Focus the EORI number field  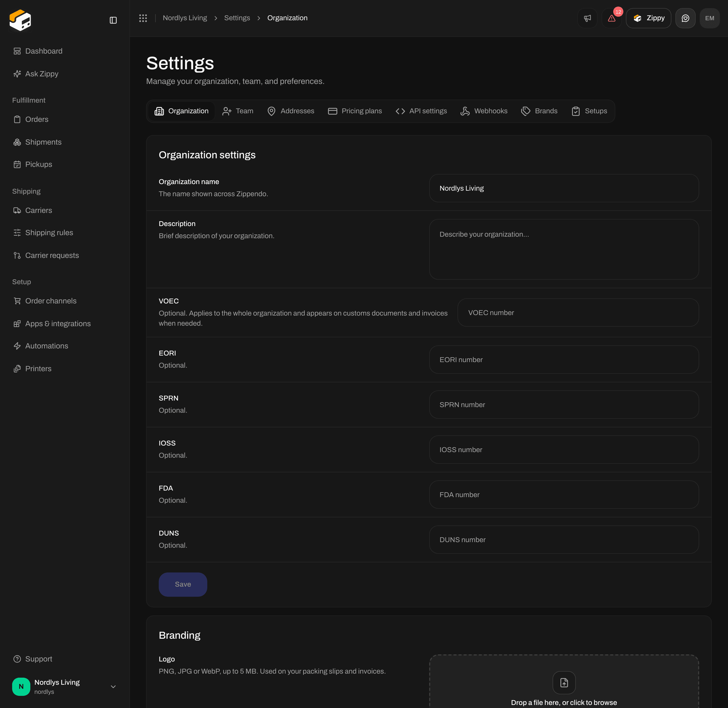coord(564,360)
